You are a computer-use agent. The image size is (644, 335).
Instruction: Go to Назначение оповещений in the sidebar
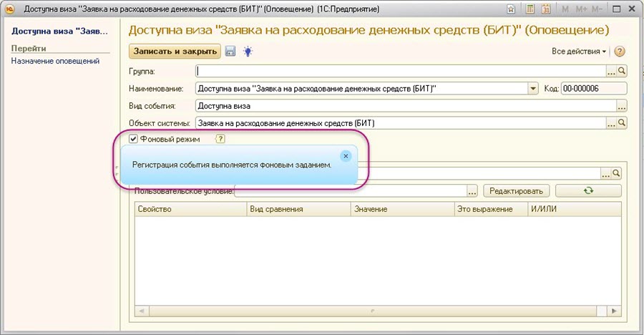pyautogui.click(x=55, y=61)
